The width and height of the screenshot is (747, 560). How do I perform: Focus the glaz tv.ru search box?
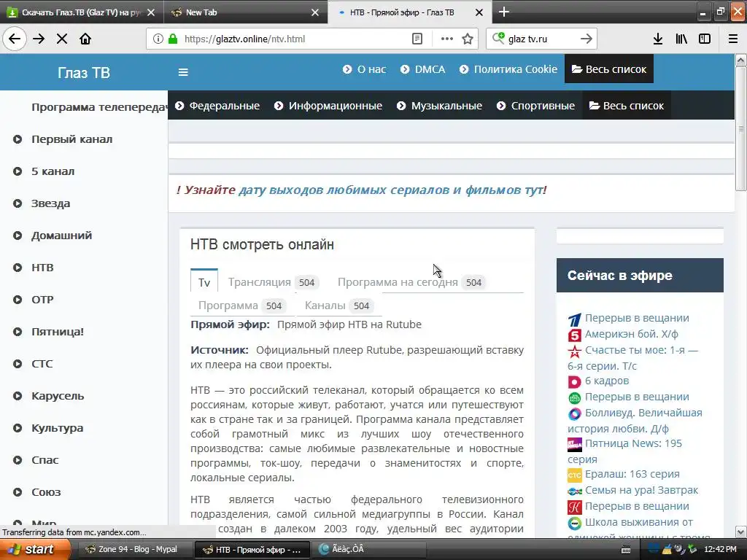tap(542, 39)
